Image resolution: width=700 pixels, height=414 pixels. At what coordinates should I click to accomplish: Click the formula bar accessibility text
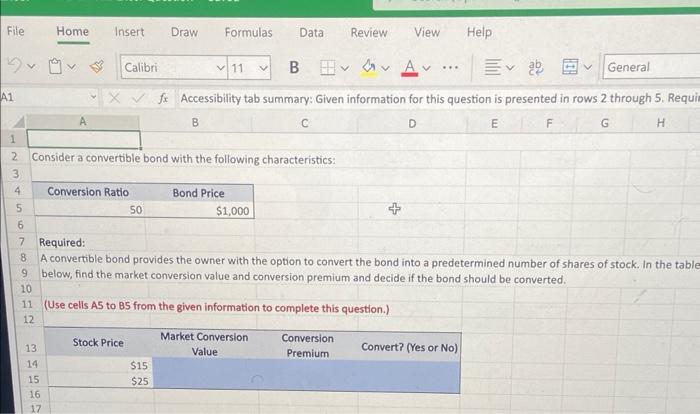coord(439,99)
